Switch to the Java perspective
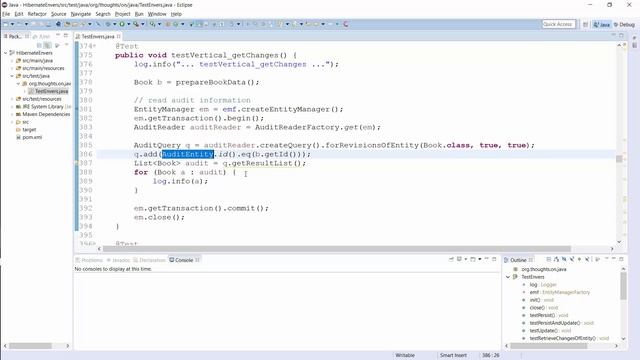640x360 pixels. (x=601, y=24)
